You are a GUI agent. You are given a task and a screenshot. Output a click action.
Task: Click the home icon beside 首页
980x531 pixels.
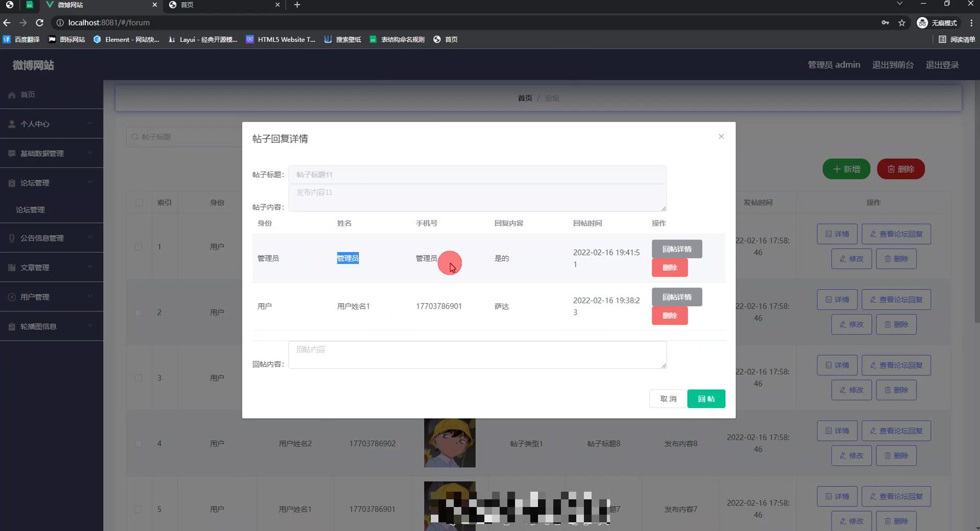(12, 95)
